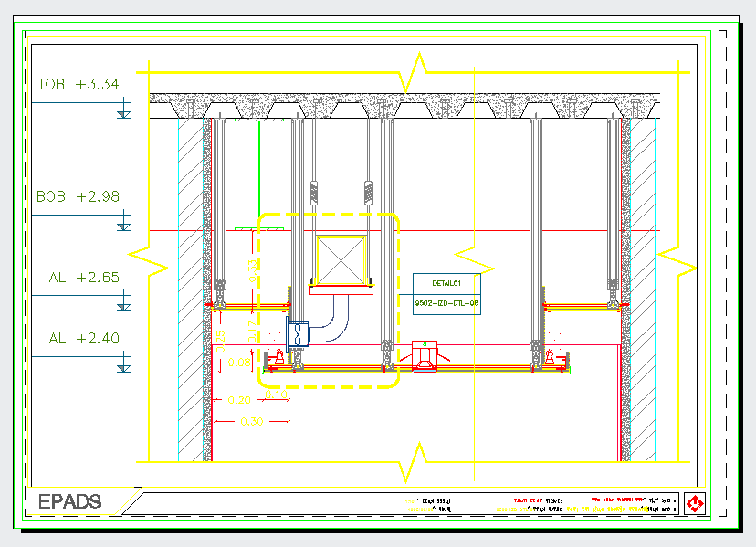The width and height of the screenshot is (756, 547).
Task: Select the red ceiling light fixture symbol
Action: tap(425, 355)
